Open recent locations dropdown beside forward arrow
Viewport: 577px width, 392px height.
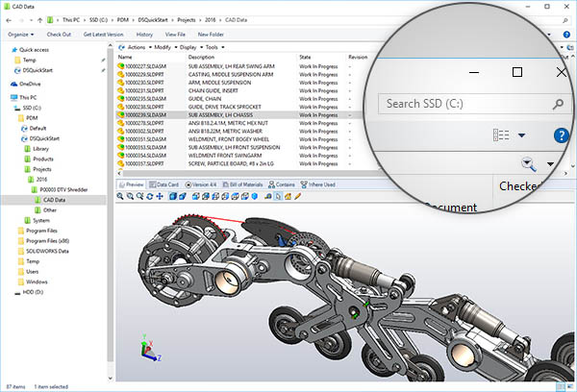point(31,20)
